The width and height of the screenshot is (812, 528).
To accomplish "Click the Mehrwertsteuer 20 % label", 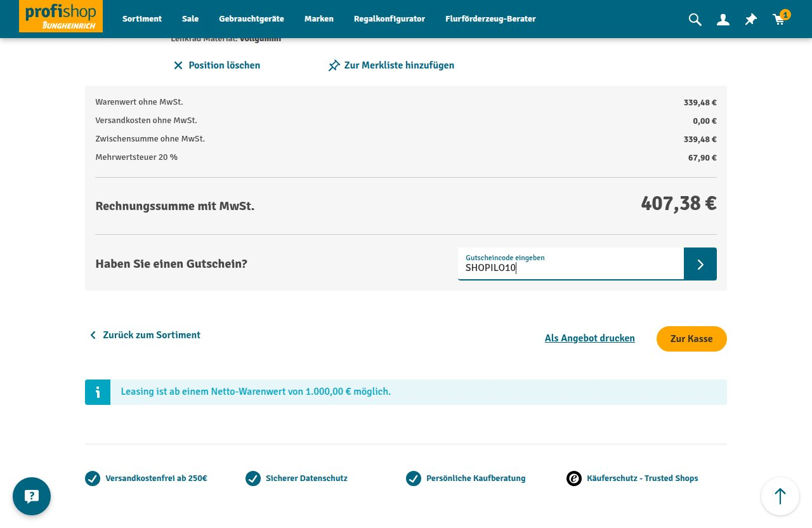I will click(x=136, y=157).
